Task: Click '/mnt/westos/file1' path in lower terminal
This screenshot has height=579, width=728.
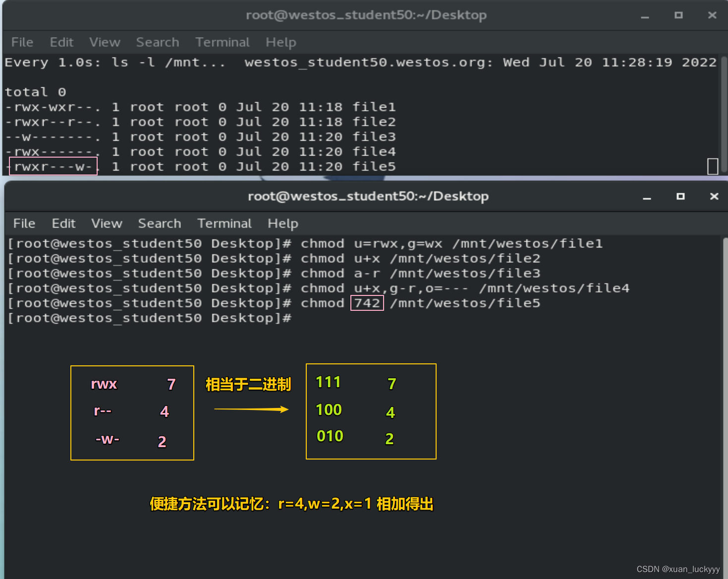Action: 527,244
